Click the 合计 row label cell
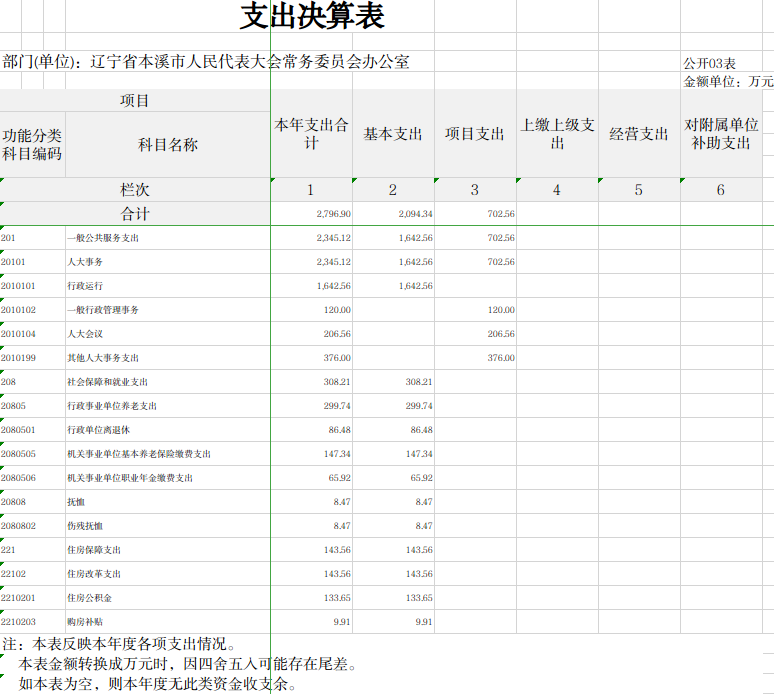Viewport: 774px width, 694px height. 134,214
